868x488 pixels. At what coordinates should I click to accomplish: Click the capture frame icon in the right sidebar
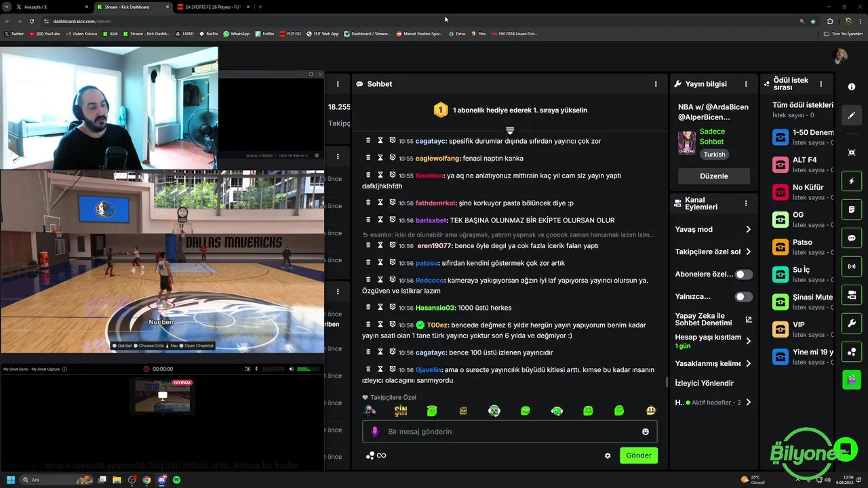pyautogui.click(x=852, y=152)
